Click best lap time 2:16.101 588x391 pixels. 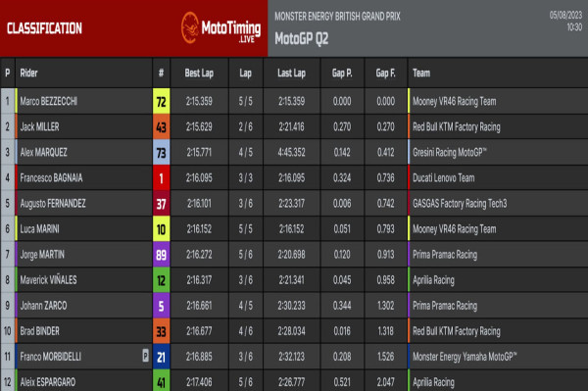(199, 204)
